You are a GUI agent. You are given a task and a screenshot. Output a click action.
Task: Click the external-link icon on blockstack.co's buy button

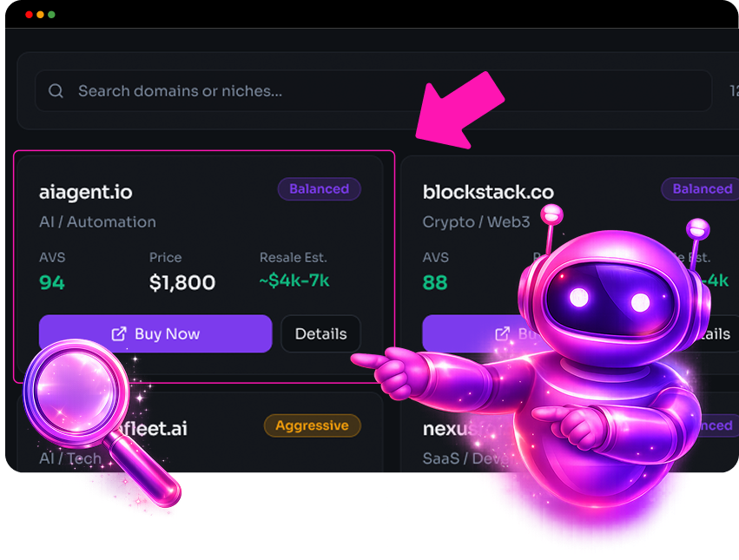503,333
